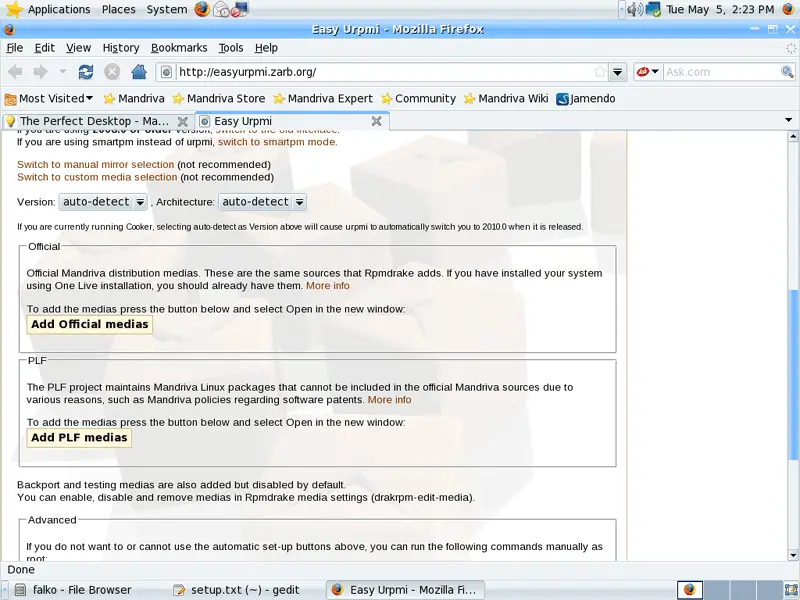Click the Home icon in toolbar
Image resolution: width=800 pixels, height=600 pixels.
pyautogui.click(x=139, y=72)
